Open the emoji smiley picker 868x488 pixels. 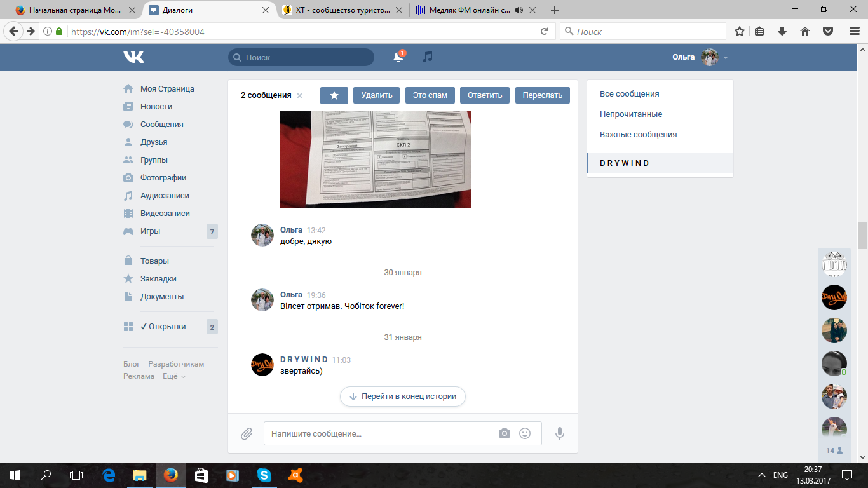(x=525, y=433)
